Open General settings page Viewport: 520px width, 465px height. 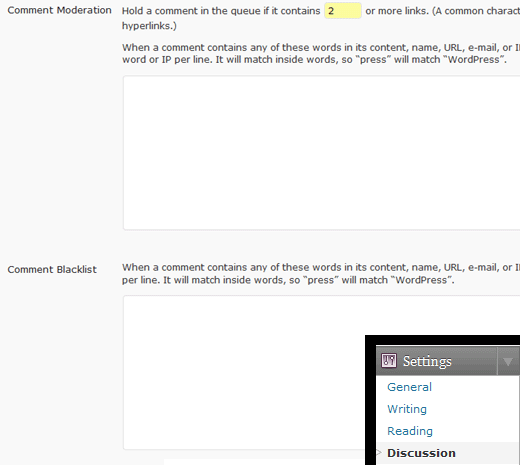point(409,387)
